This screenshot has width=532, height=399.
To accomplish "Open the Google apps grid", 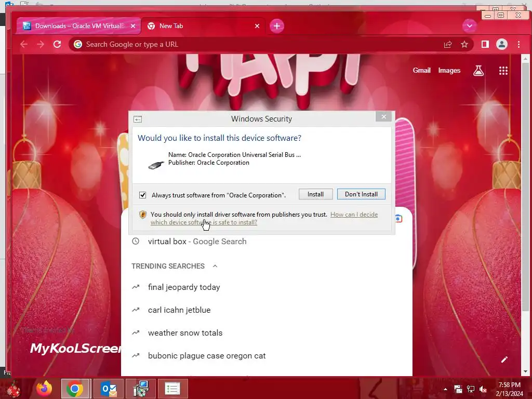I will [503, 71].
